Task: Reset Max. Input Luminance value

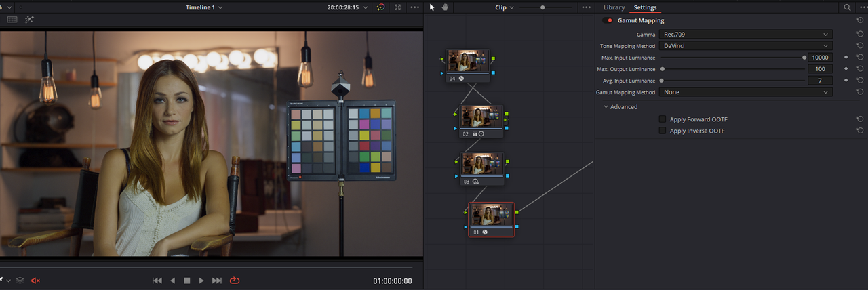Action: (860, 58)
